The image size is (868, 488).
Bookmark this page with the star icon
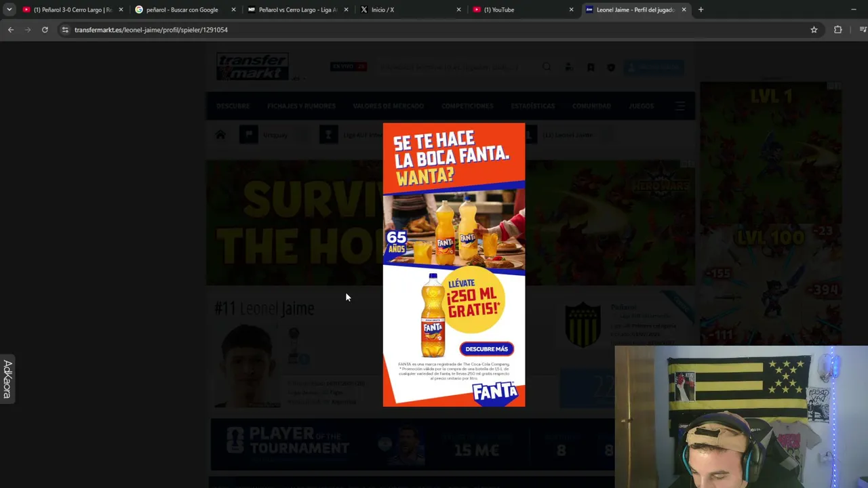[814, 30]
